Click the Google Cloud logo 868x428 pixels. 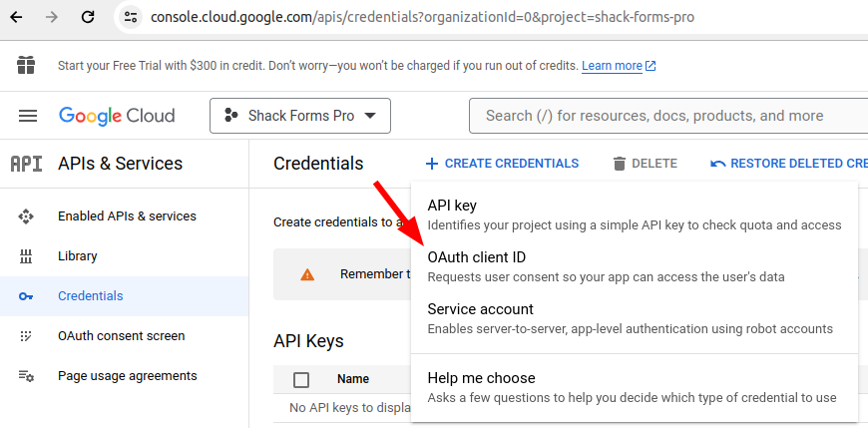117,116
